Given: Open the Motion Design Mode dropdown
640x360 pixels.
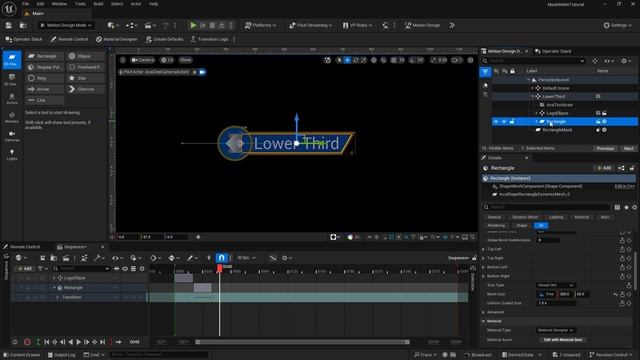Looking at the screenshot, I should pyautogui.click(x=66, y=25).
